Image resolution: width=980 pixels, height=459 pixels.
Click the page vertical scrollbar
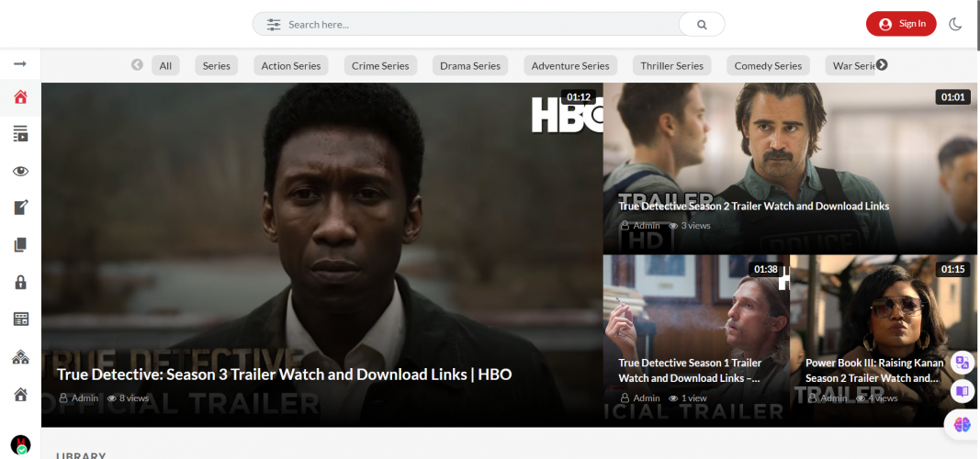click(x=978, y=25)
